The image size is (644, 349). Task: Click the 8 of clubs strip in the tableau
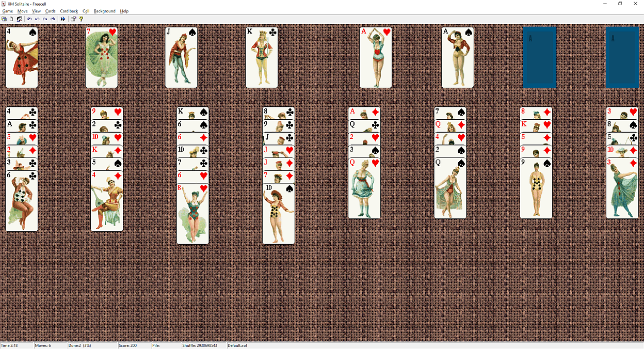[279, 113]
